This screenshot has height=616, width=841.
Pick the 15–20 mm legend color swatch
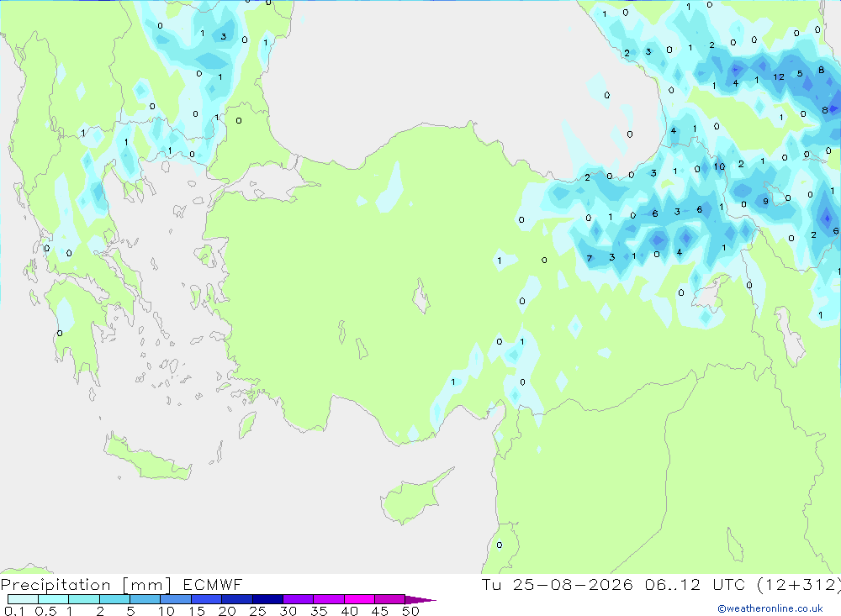tap(207, 599)
